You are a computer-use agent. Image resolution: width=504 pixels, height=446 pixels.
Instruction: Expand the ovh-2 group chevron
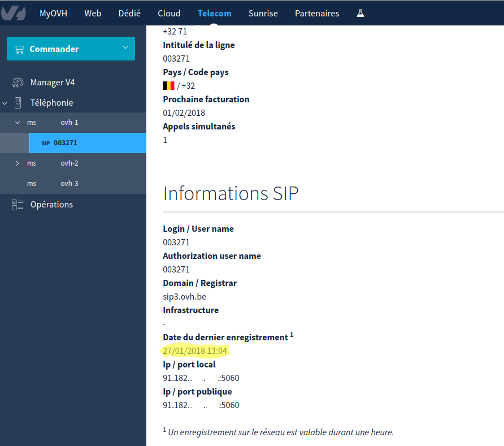click(17, 163)
